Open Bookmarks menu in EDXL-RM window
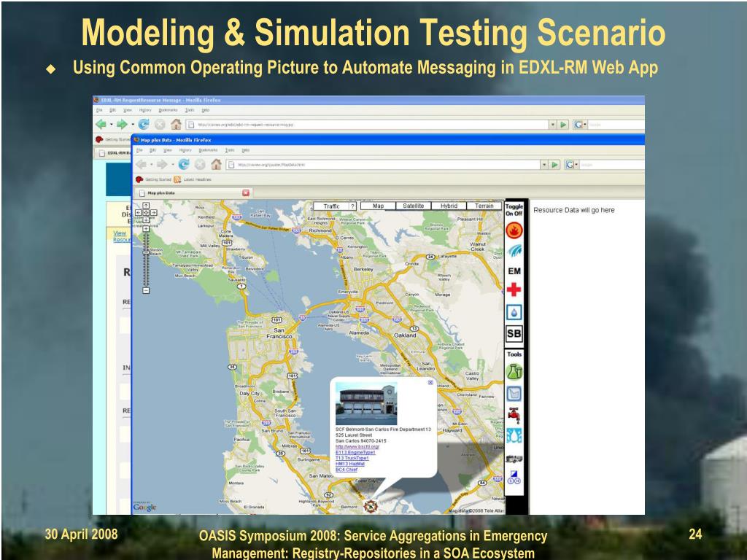747x560 pixels. click(169, 110)
